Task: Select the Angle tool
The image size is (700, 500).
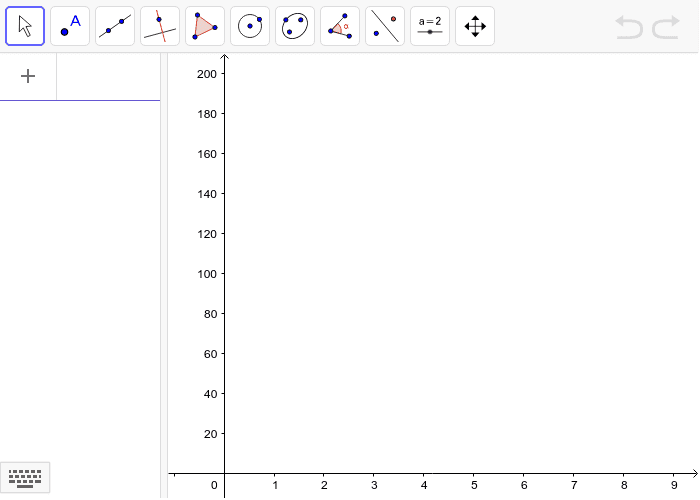Action: [340, 26]
